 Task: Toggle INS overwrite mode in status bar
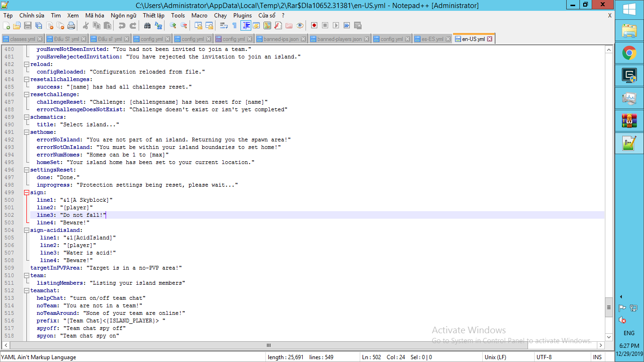coord(597,357)
